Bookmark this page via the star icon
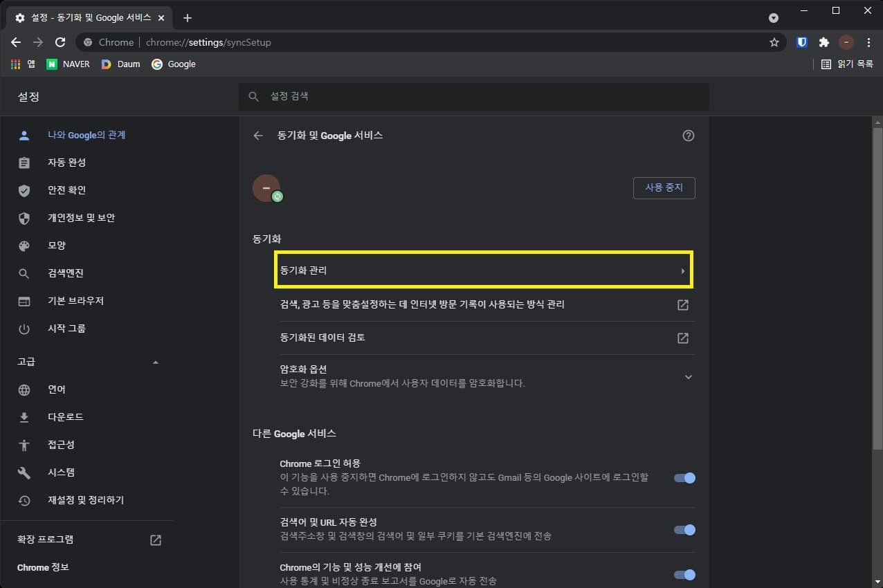The image size is (883, 588). (x=775, y=42)
